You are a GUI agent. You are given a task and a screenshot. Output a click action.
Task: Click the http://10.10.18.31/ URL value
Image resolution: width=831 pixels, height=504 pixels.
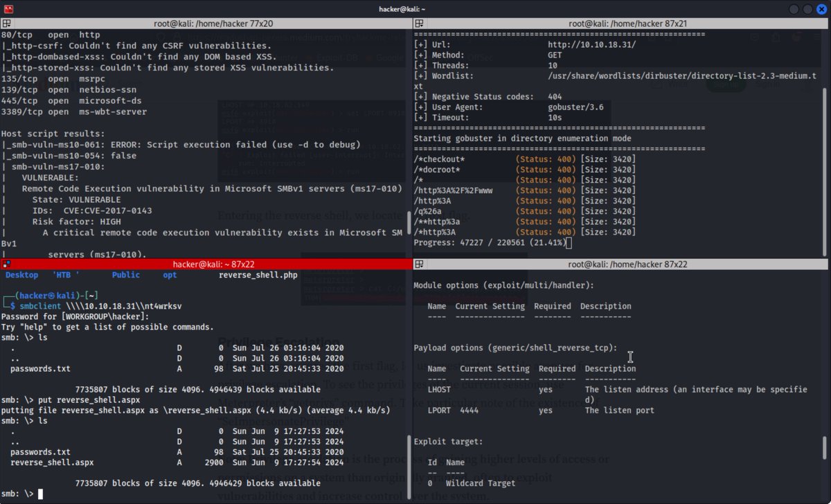tap(591, 44)
